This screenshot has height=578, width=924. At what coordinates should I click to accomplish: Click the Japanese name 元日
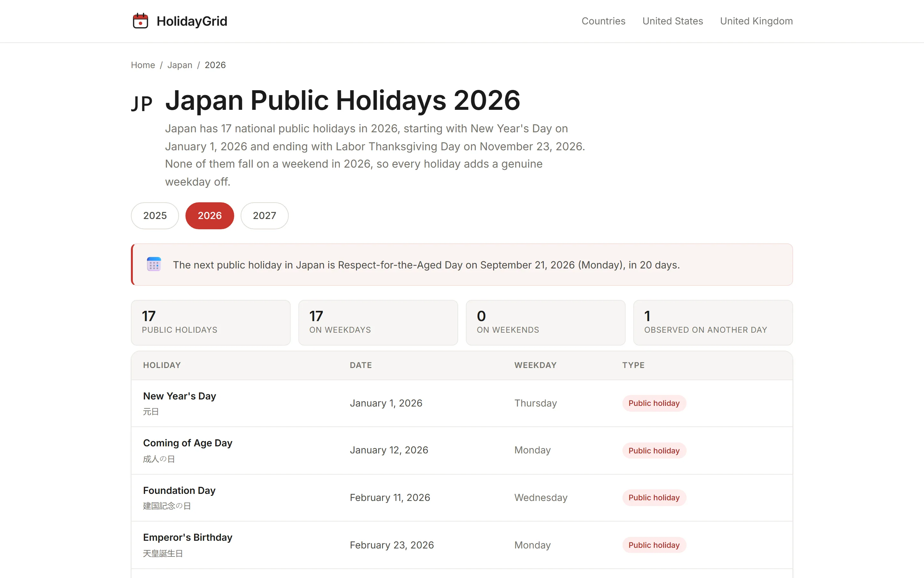(x=150, y=412)
